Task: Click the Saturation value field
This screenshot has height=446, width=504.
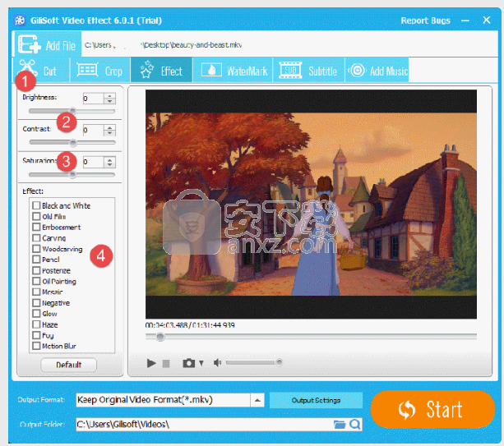Action: (93, 162)
